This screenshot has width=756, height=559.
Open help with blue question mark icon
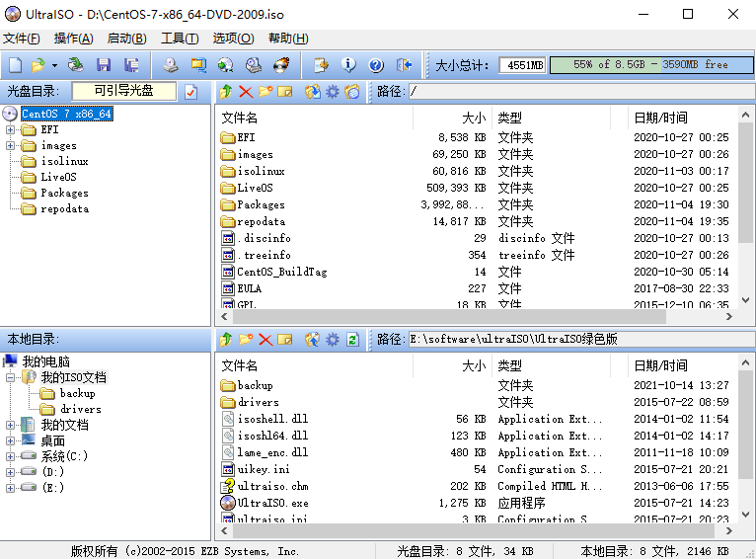(x=376, y=64)
